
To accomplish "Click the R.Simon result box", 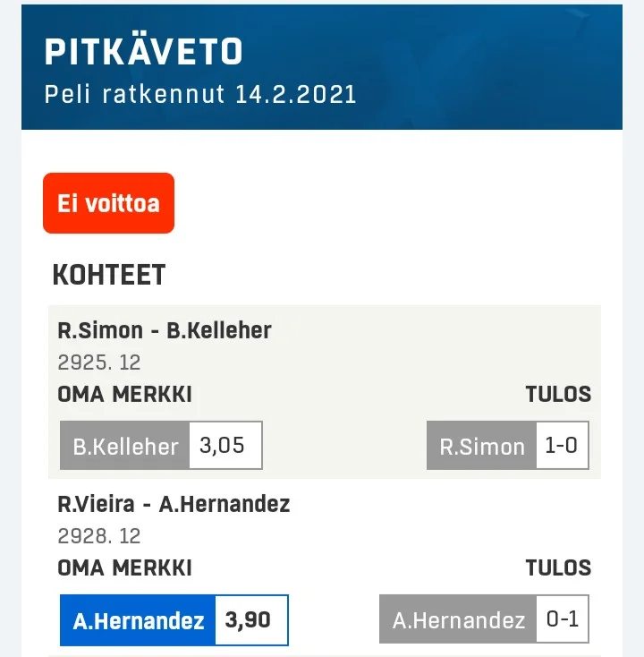I will click(x=482, y=446).
